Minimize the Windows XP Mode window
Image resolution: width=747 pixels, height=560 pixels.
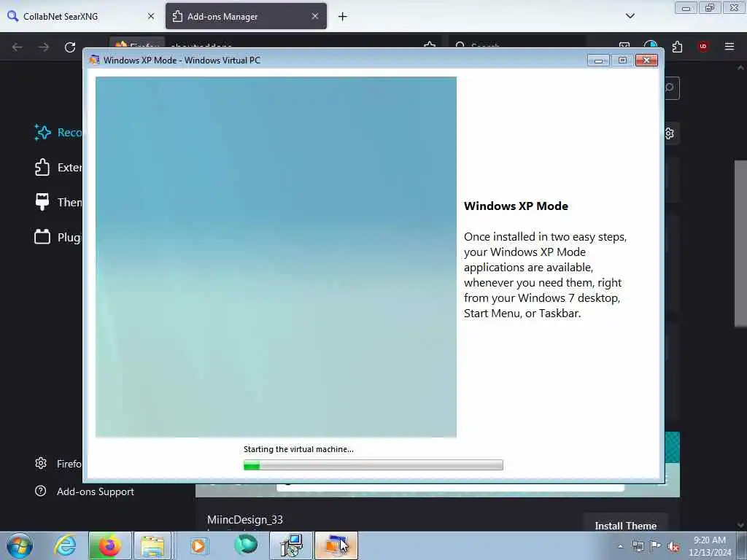(x=598, y=61)
